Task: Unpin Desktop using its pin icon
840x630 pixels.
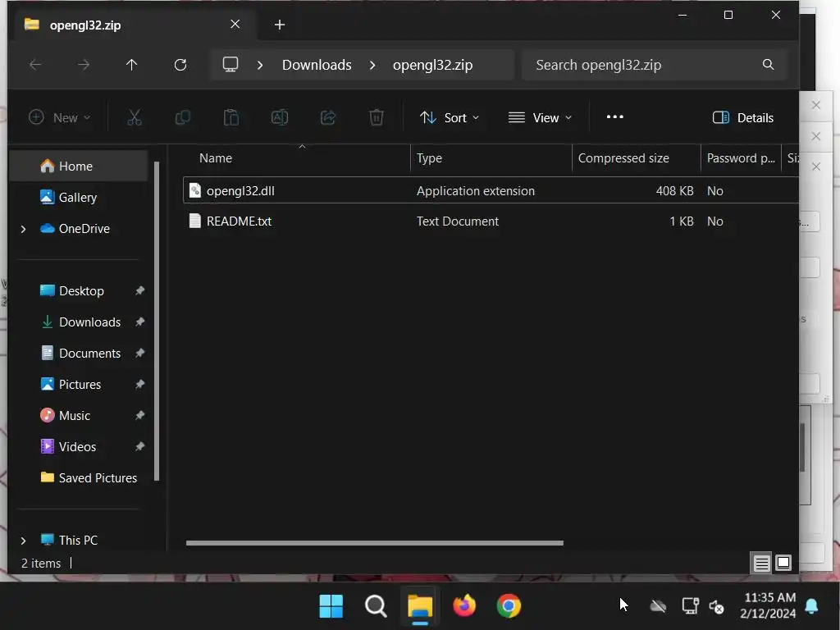Action: (x=139, y=290)
